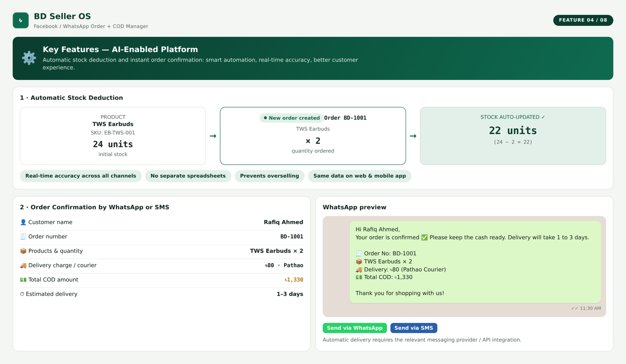Click the Delivery charge truck icon
626x364 pixels.
(23, 265)
